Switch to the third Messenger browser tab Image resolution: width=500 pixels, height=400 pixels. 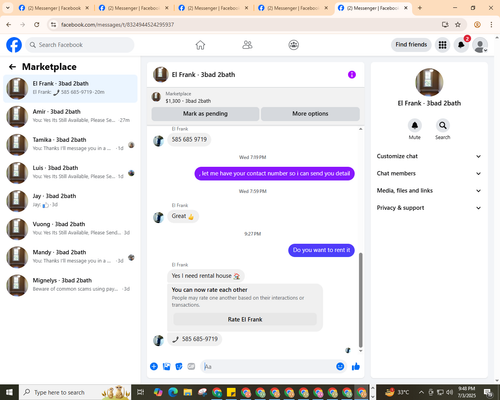213,8
